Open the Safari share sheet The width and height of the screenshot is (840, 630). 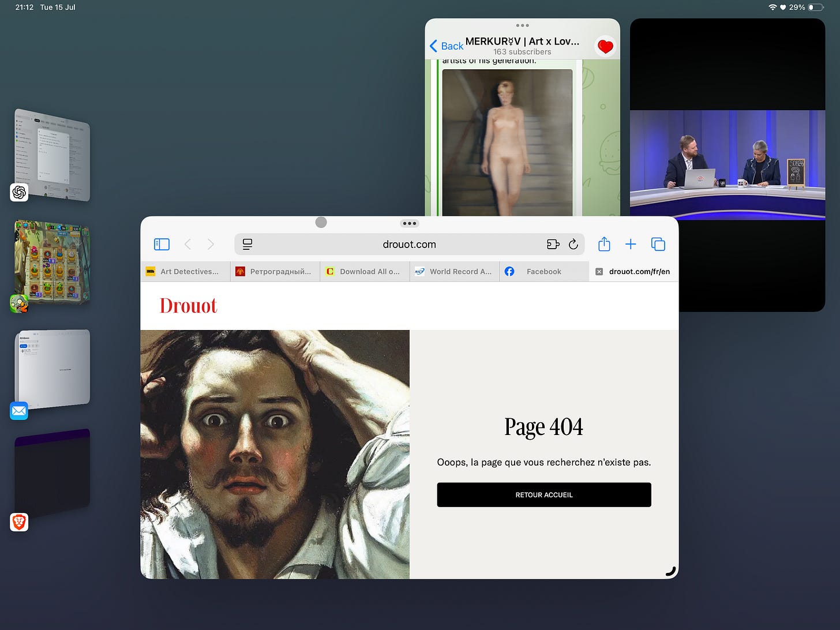tap(604, 244)
